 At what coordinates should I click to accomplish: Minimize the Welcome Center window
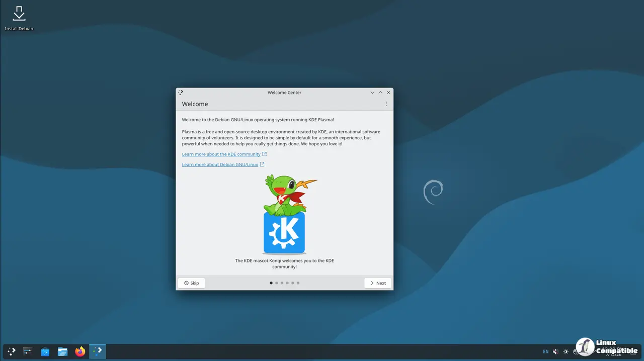[x=372, y=93]
